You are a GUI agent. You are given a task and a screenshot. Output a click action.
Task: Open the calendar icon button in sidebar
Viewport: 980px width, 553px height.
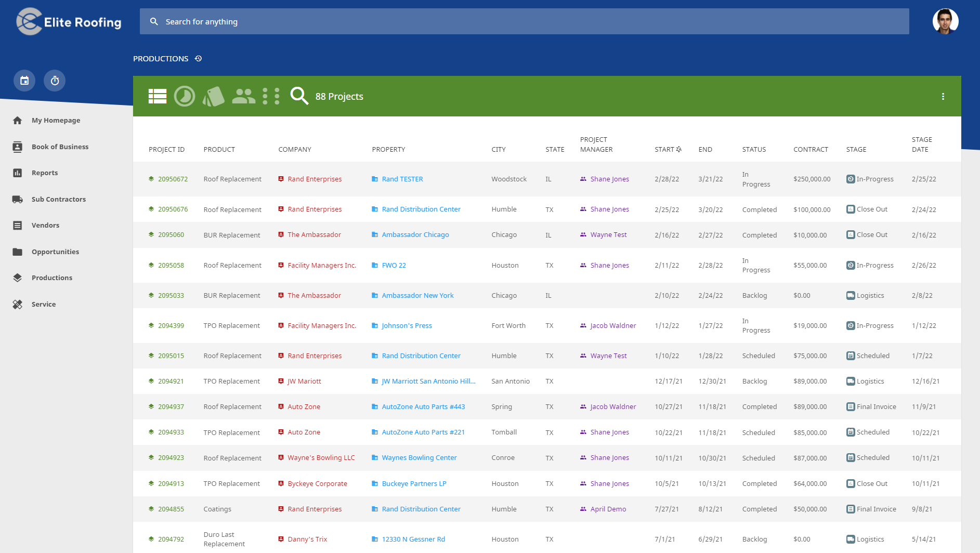(x=24, y=81)
